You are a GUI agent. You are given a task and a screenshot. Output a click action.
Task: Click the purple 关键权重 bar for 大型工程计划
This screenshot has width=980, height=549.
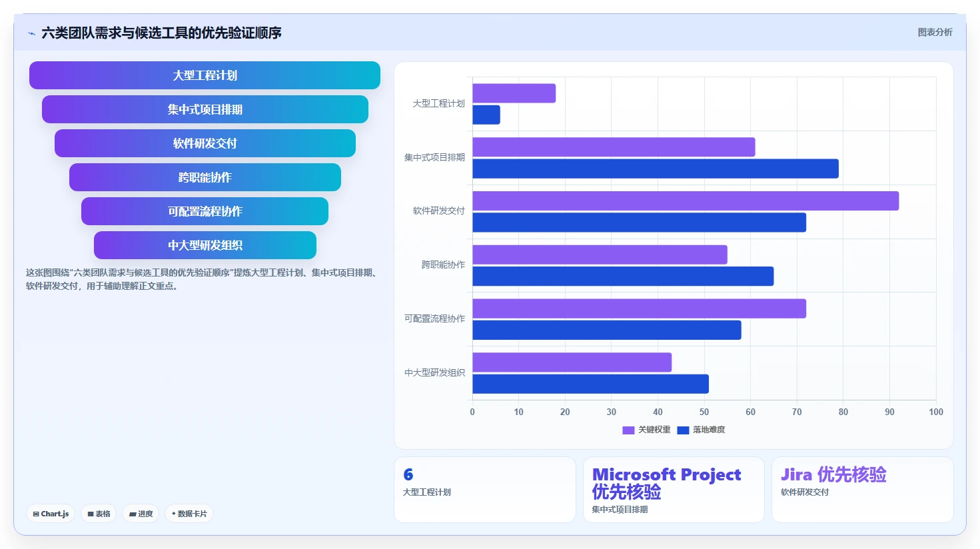(514, 93)
